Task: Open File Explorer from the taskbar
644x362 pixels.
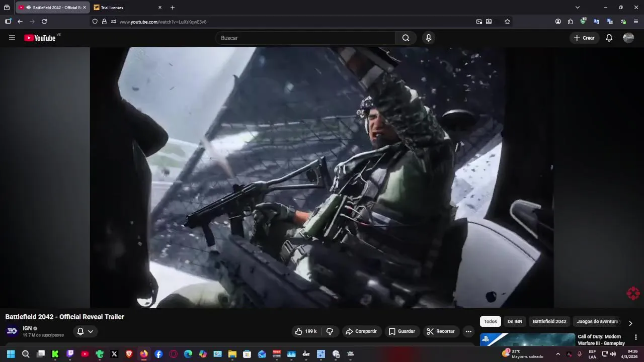Action: point(232,354)
